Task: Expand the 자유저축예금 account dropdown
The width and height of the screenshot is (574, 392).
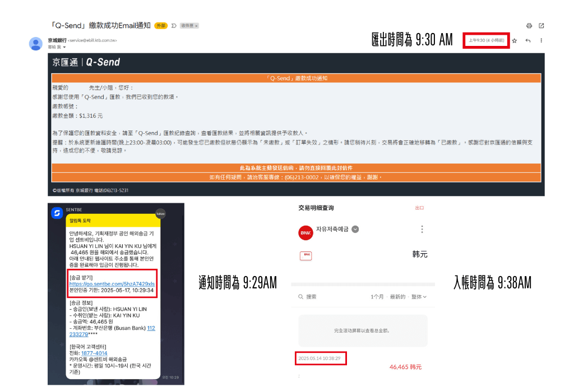Action: (355, 229)
